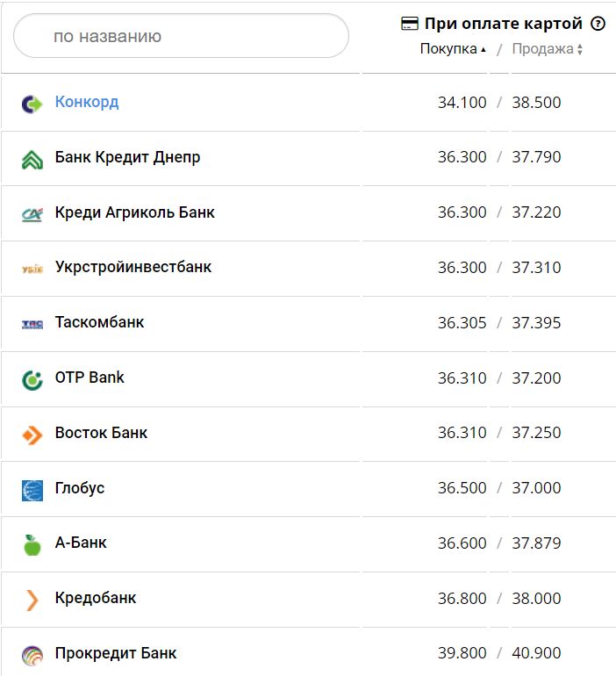Viewport: 616px width, 676px height.
Task: Click the OTP Bank logo icon
Action: (x=32, y=380)
